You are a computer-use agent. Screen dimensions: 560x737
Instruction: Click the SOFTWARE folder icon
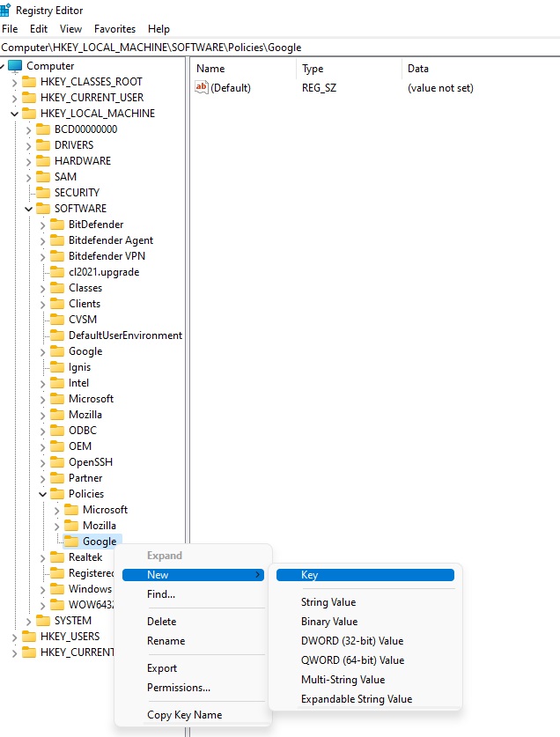point(43,209)
